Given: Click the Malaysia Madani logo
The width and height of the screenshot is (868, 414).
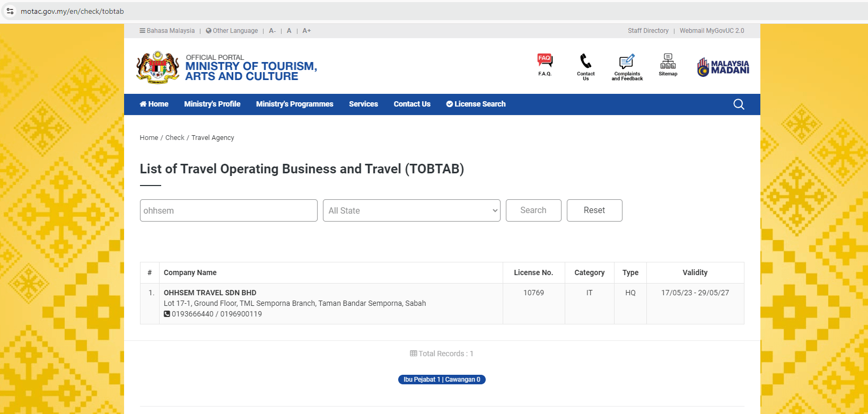Looking at the screenshot, I should (723, 67).
